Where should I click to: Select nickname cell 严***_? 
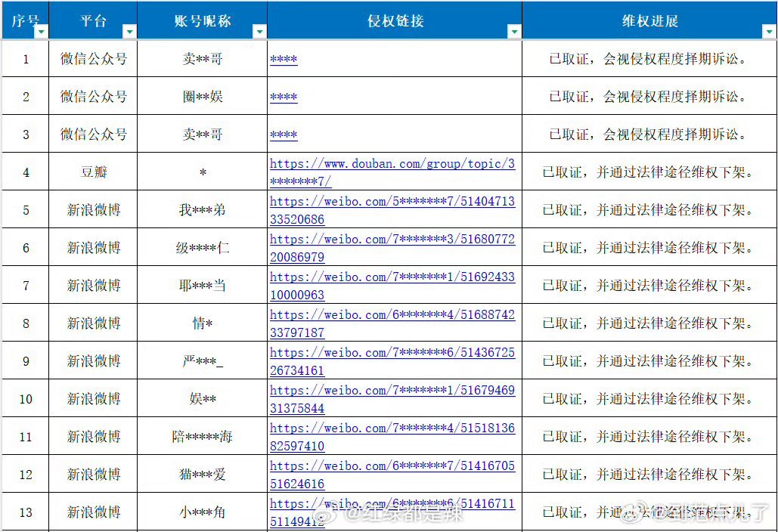click(x=202, y=361)
